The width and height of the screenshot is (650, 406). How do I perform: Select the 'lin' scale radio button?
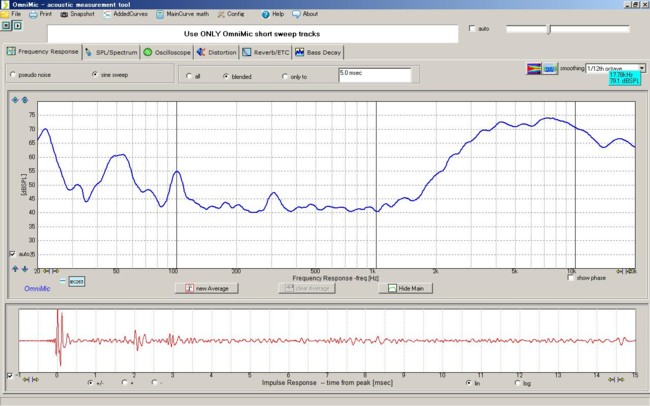(469, 383)
